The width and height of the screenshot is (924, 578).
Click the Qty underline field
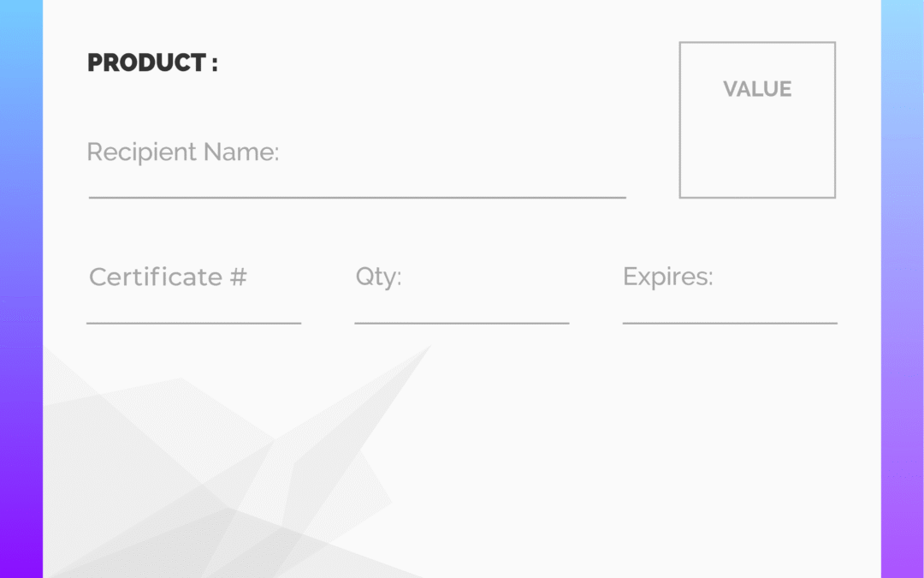click(x=462, y=323)
